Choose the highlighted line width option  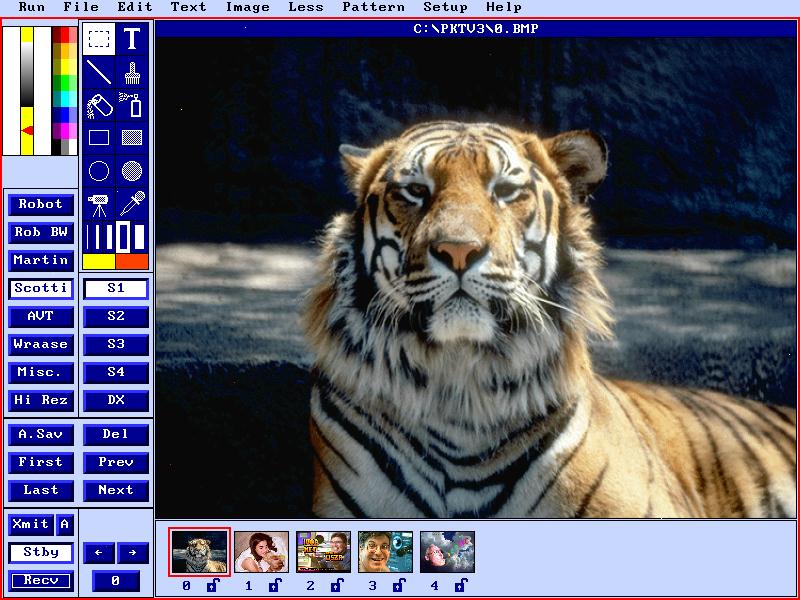(123, 237)
